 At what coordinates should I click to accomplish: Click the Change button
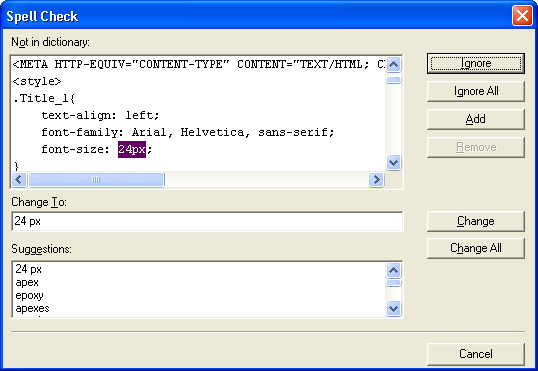click(x=476, y=221)
